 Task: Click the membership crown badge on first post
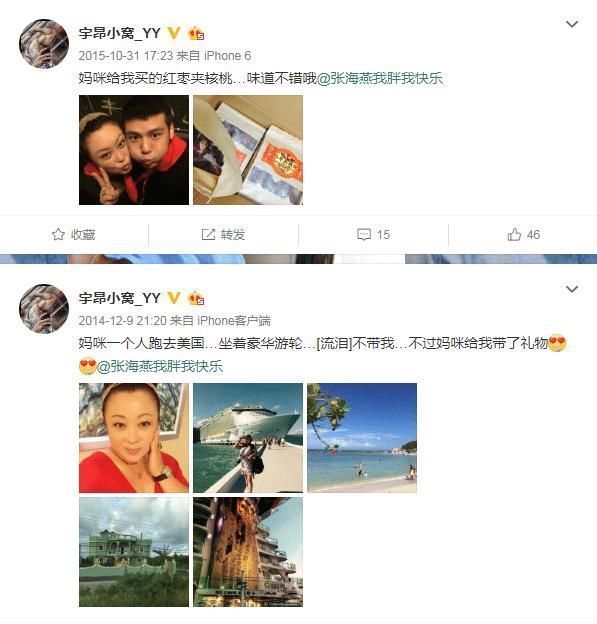click(196, 33)
